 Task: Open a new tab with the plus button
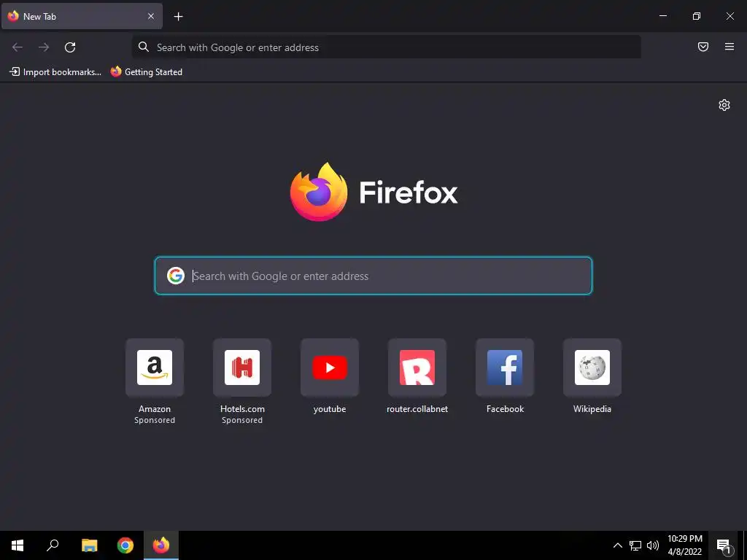click(x=178, y=17)
